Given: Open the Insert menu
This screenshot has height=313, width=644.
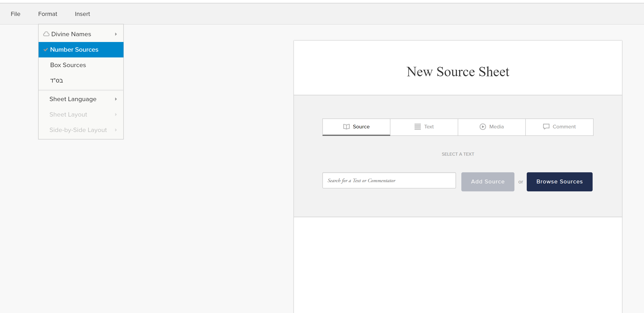Looking at the screenshot, I should pyautogui.click(x=82, y=14).
